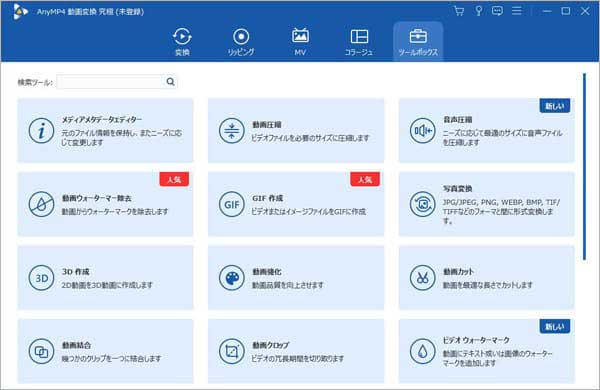Click the JPG/JPEG, PNG, WEBP description text

[501, 211]
